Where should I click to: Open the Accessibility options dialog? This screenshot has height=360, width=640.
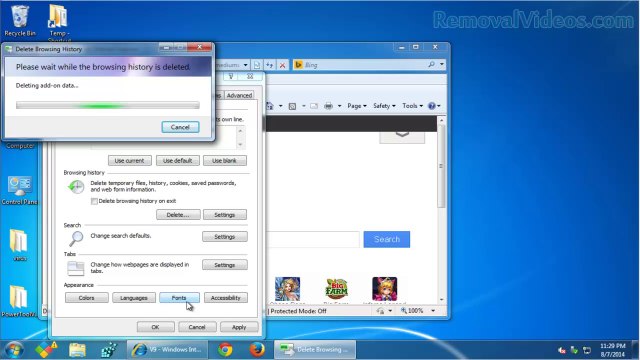(226, 298)
